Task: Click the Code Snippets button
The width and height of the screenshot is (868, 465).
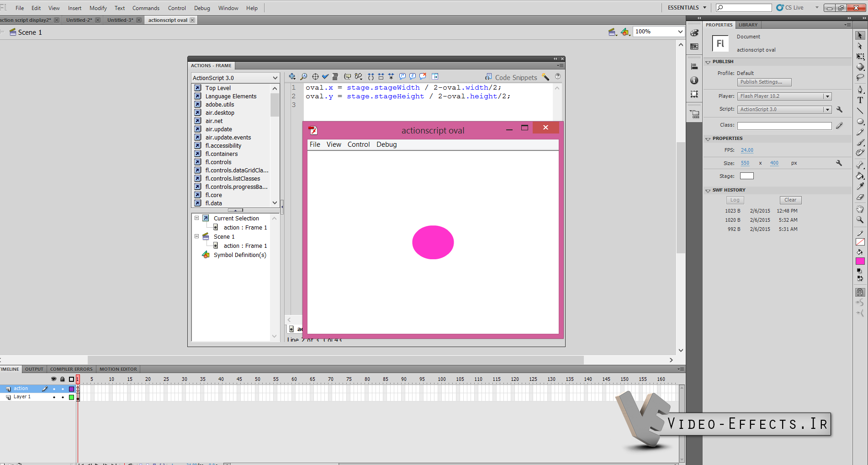Action: click(511, 77)
